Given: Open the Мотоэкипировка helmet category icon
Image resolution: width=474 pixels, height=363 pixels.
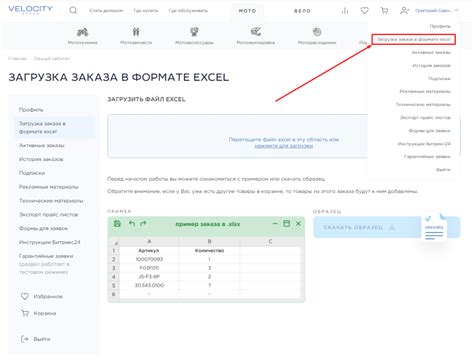Looking at the screenshot, I should point(256,32).
